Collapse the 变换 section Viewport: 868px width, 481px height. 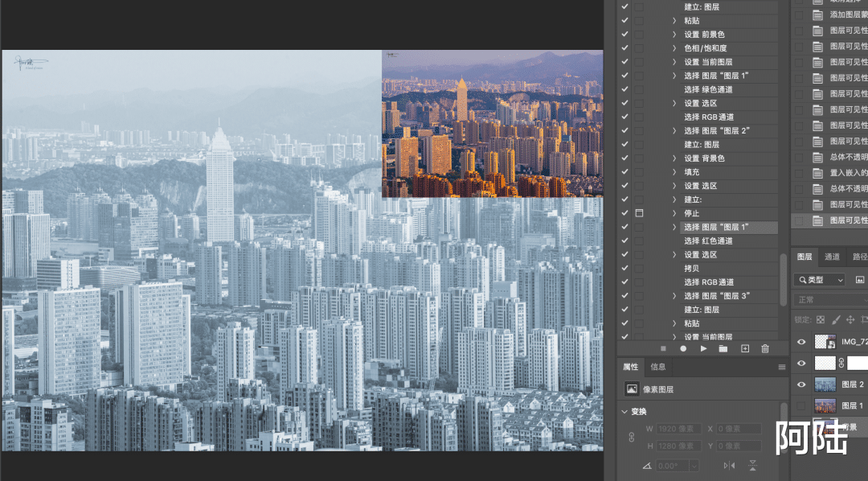625,412
